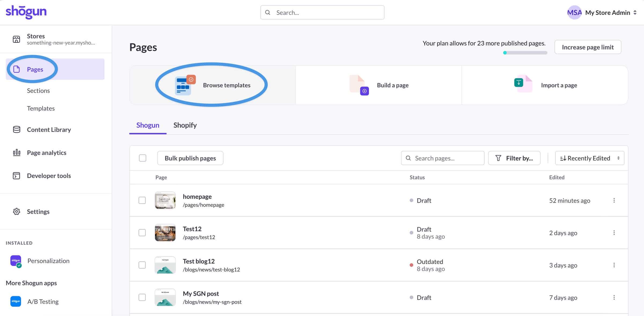Click the Outdated status of Test blog12
The height and width of the screenshot is (316, 644).
(430, 261)
